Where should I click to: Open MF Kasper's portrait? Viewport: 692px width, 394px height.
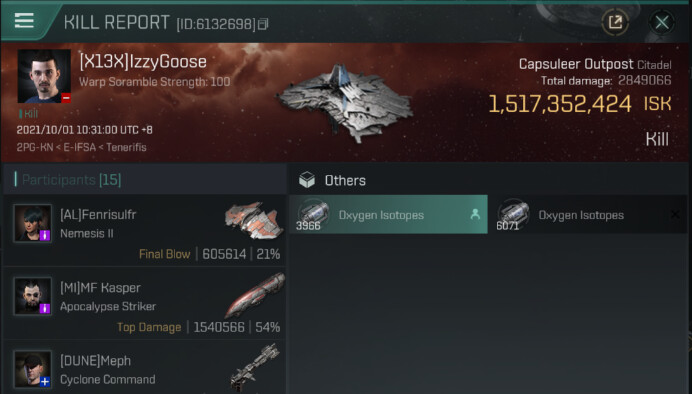(x=33, y=296)
